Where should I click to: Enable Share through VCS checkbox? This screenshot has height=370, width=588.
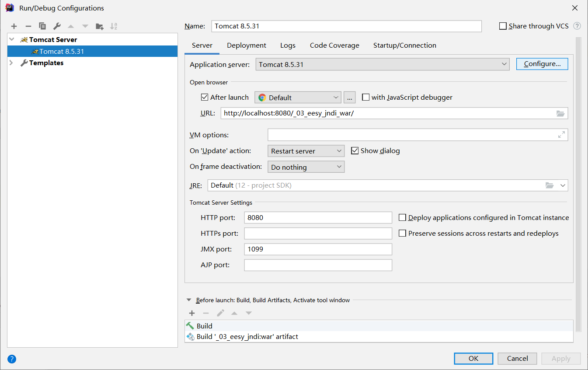pos(503,26)
